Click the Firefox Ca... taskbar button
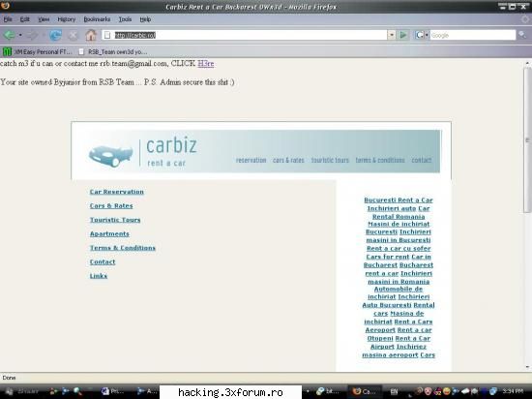Image resolution: width=532 pixels, height=399 pixels. pyautogui.click(x=364, y=391)
